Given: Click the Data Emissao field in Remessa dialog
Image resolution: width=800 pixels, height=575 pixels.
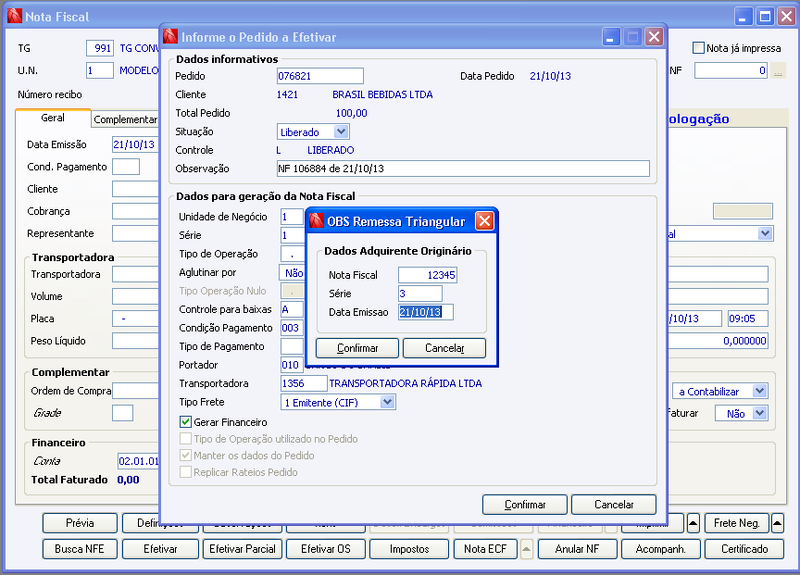Looking at the screenshot, I should pyautogui.click(x=426, y=312).
